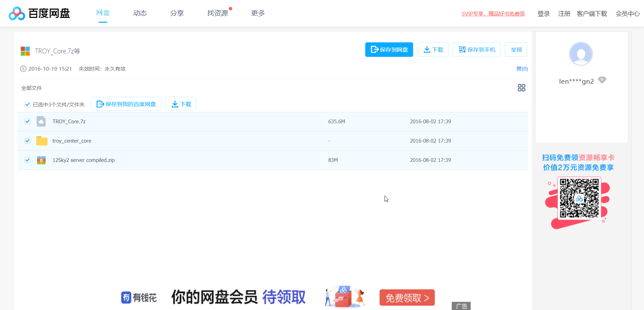Click the 下载 button in file toolbar
The height and width of the screenshot is (310, 644).
[181, 104]
